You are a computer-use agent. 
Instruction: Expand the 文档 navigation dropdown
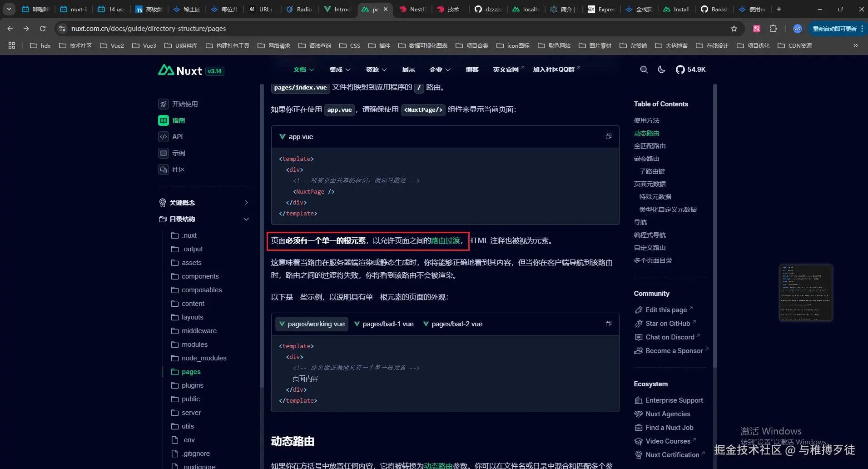point(303,70)
